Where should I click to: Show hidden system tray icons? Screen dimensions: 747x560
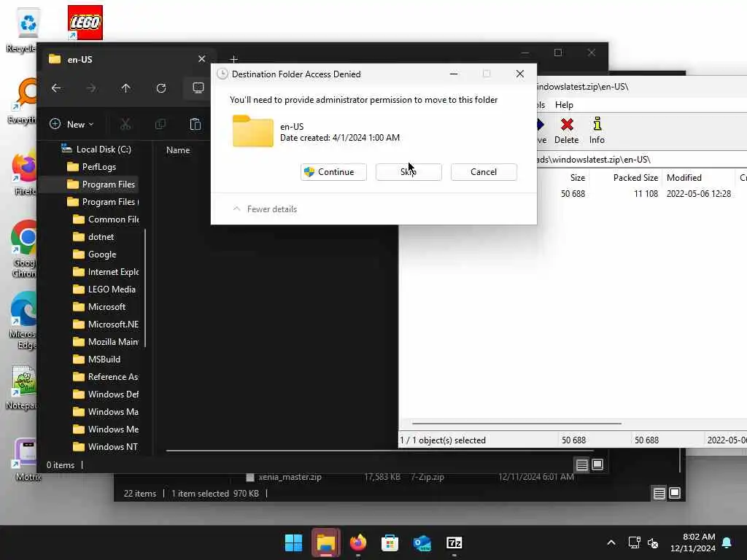pyautogui.click(x=611, y=542)
